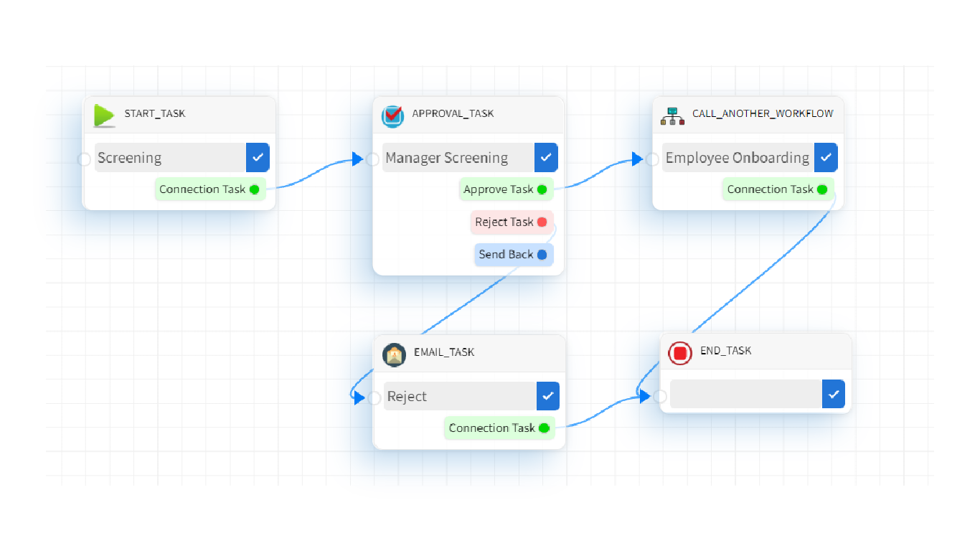The image size is (980, 551).
Task: Toggle the checkmark beside Manager Screening
Action: click(x=546, y=157)
